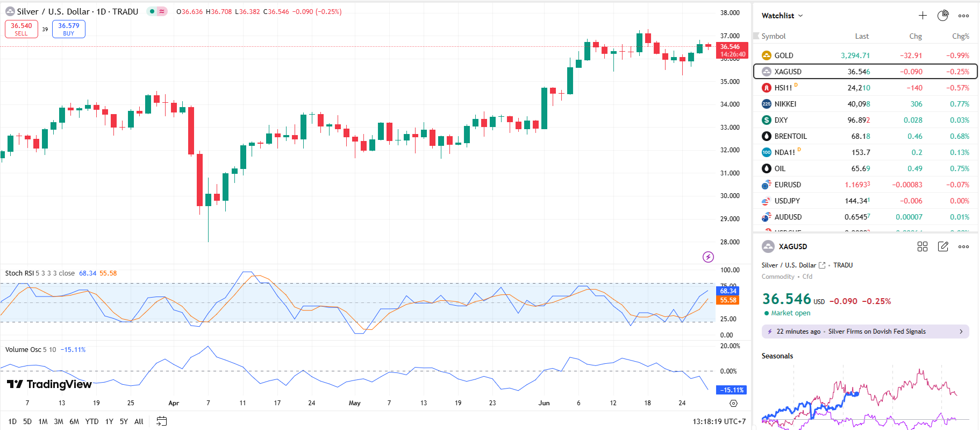
Task: Click the pink approximate-data indicator by title
Action: pyautogui.click(x=162, y=11)
